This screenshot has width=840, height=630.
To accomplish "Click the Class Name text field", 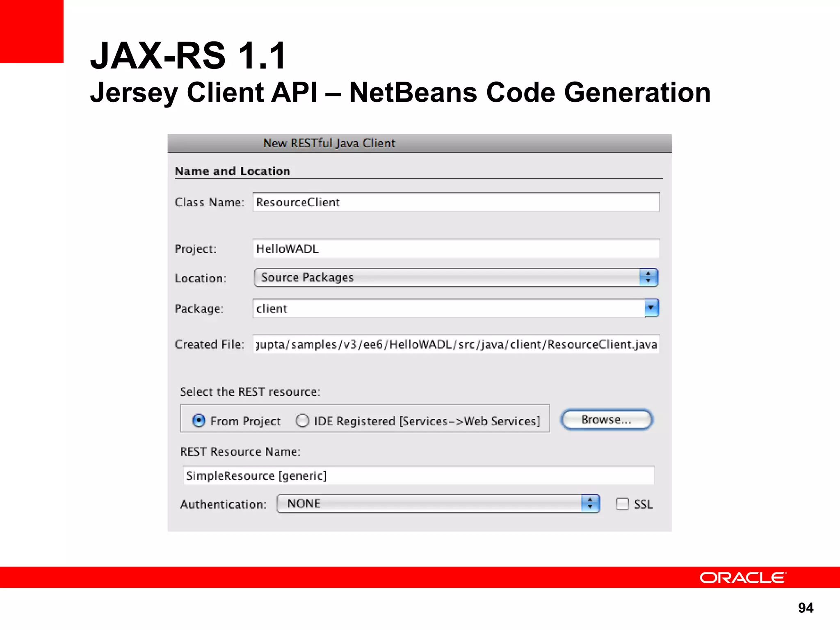I will (455, 202).
